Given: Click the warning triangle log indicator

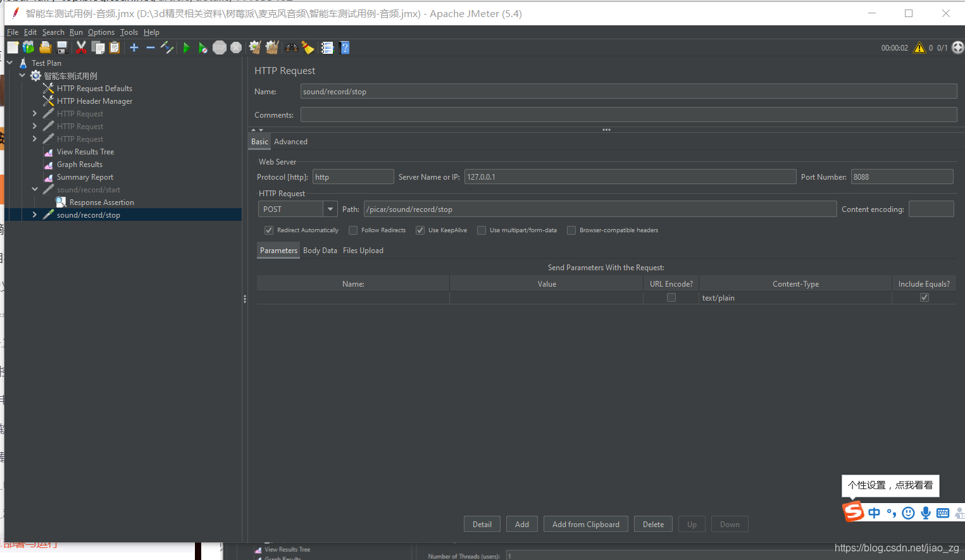Looking at the screenshot, I should [919, 47].
